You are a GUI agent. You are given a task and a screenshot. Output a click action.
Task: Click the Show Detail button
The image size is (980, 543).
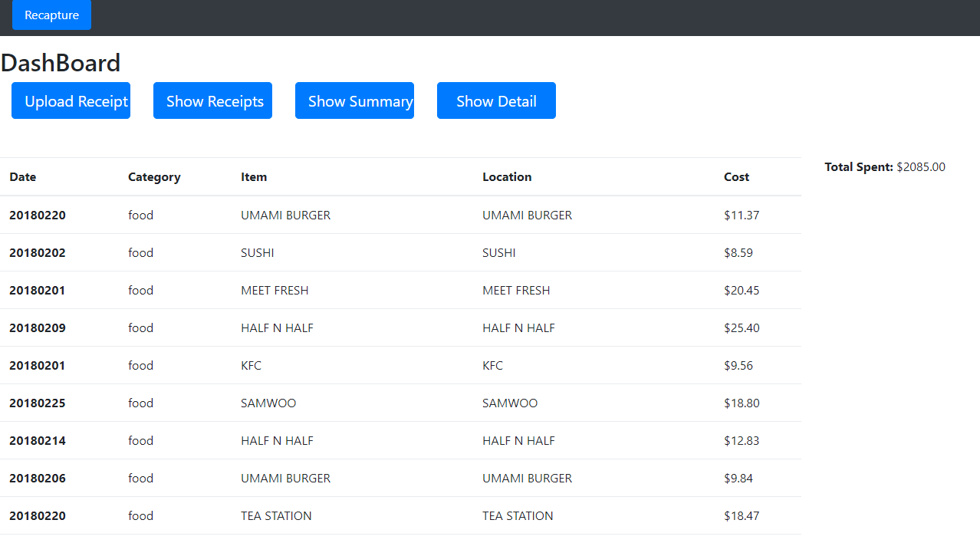click(x=496, y=100)
